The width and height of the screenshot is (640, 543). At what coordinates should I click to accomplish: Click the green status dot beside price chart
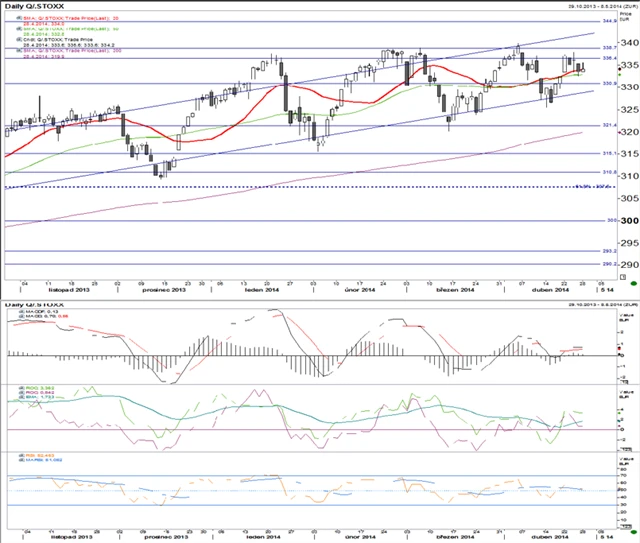tap(633, 283)
